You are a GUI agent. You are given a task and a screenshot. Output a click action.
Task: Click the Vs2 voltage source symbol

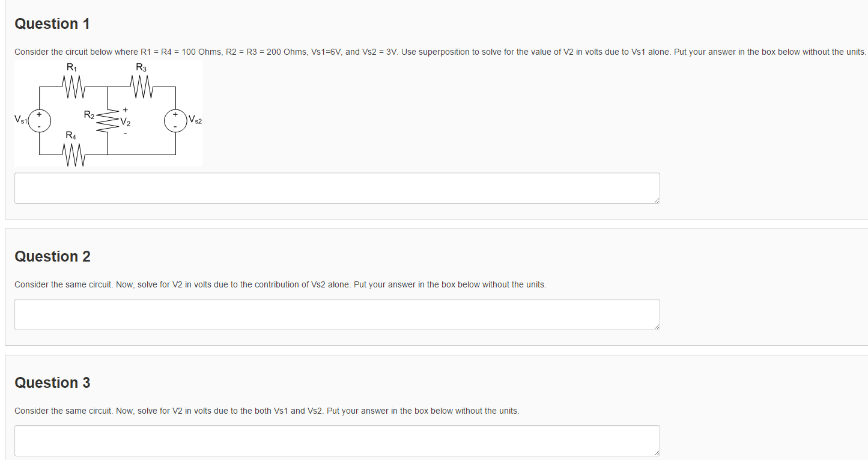coord(175,121)
